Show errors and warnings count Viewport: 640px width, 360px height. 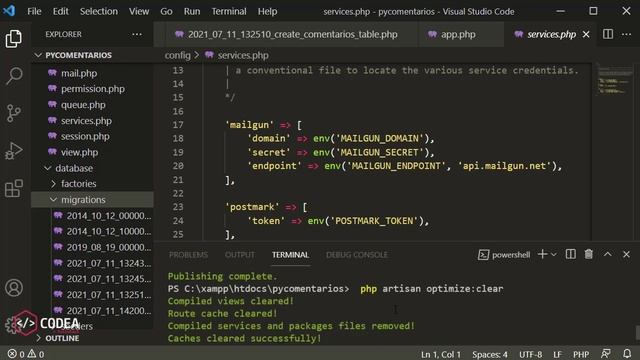[26, 354]
